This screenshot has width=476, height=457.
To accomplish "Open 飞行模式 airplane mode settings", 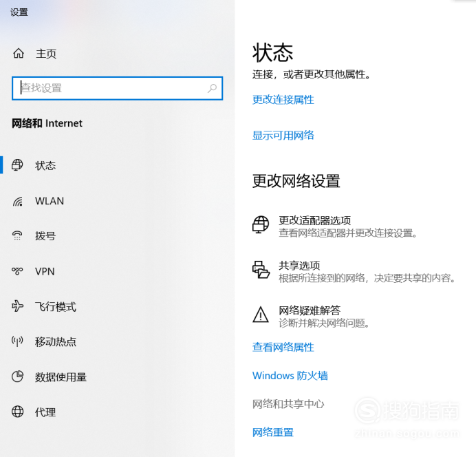I will coord(56,307).
